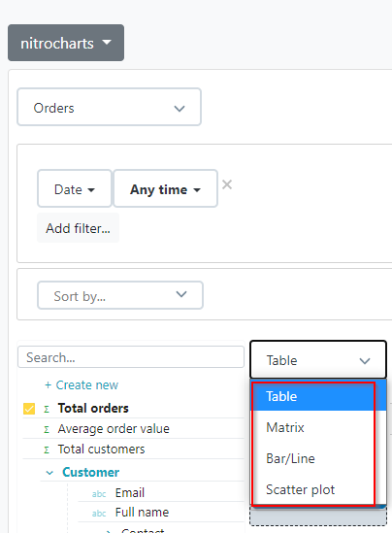Viewport: 392px width, 533px height.
Task: Click the abc type icon beside Full name
Action: click(x=99, y=514)
